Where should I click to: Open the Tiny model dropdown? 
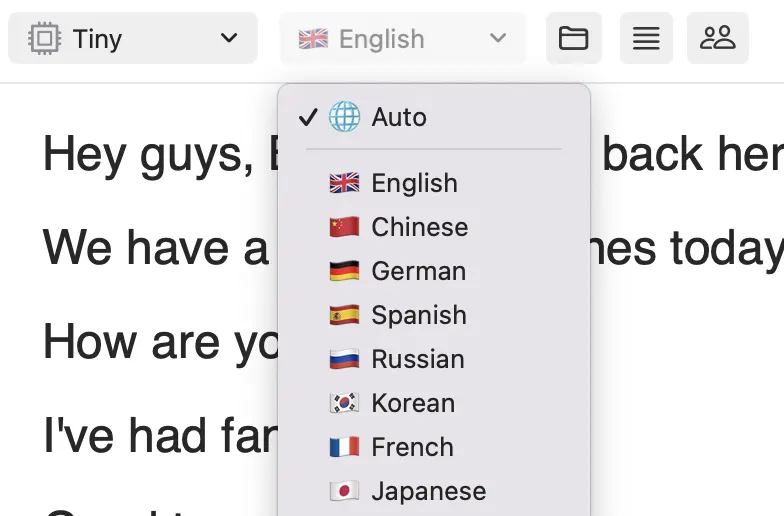tap(133, 38)
